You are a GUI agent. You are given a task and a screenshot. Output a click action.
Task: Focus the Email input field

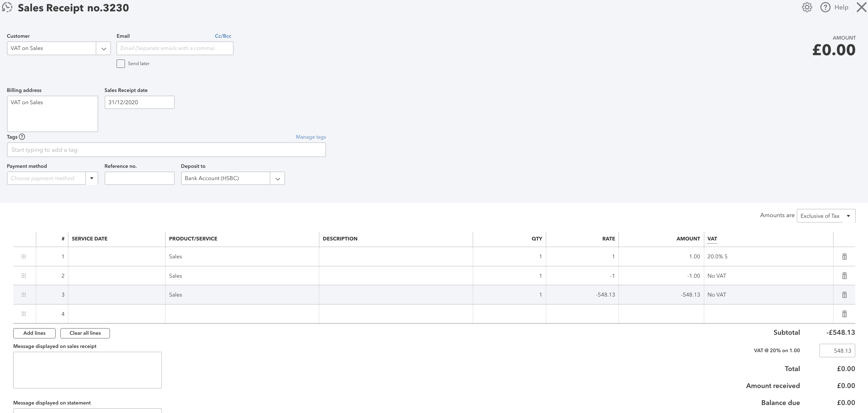tap(175, 49)
